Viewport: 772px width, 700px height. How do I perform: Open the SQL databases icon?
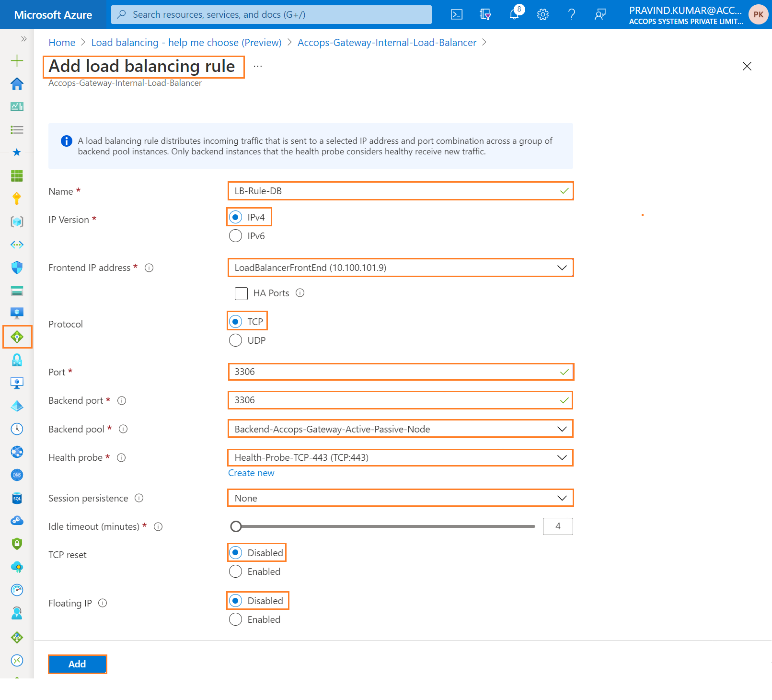tap(17, 498)
